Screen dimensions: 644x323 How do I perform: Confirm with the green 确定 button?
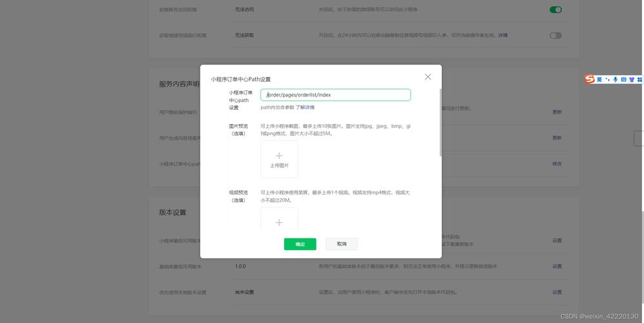tap(300, 244)
